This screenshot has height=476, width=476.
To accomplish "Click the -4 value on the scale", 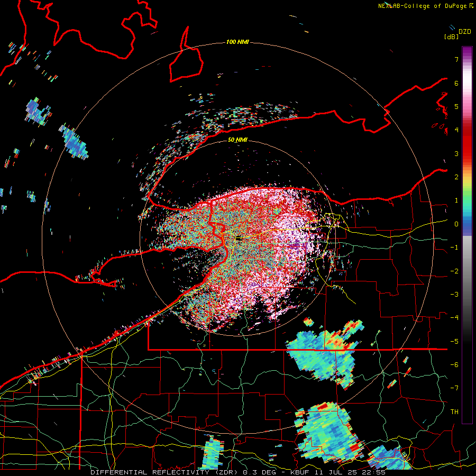I will point(454,318).
